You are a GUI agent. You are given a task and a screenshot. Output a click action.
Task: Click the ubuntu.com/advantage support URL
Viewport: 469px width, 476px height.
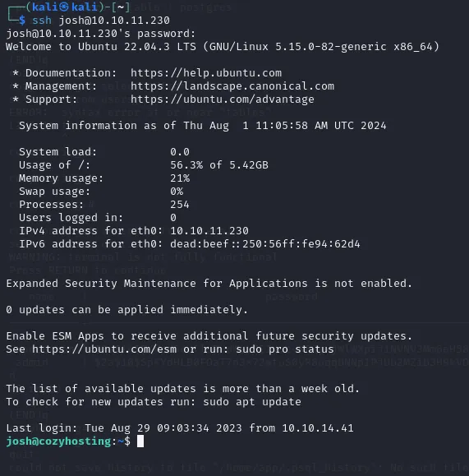pos(223,99)
